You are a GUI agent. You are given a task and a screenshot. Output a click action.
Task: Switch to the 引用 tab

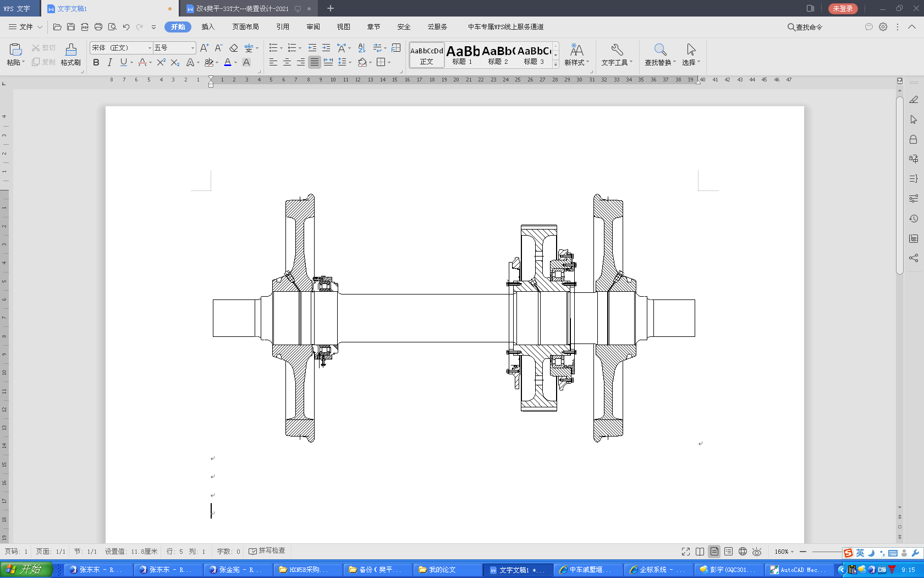click(283, 26)
